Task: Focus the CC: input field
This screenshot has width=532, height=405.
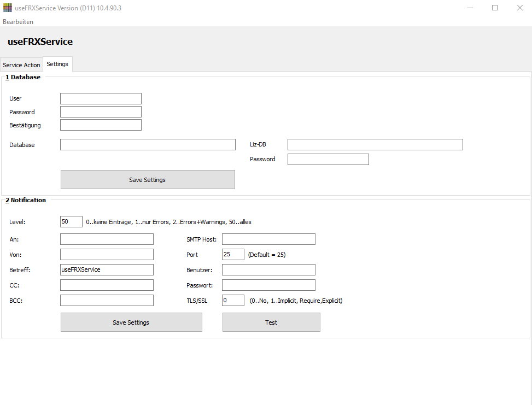Action: [x=107, y=285]
